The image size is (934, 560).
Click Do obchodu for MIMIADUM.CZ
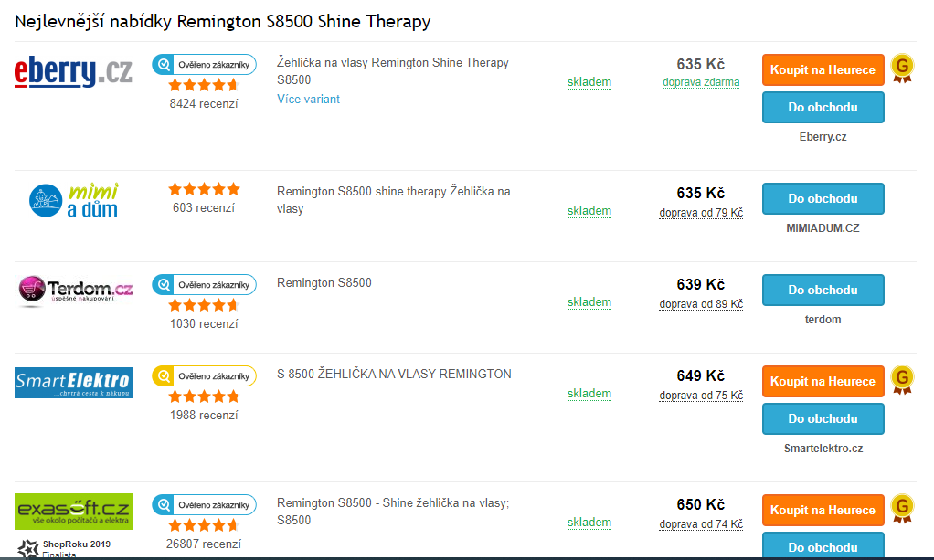click(823, 198)
